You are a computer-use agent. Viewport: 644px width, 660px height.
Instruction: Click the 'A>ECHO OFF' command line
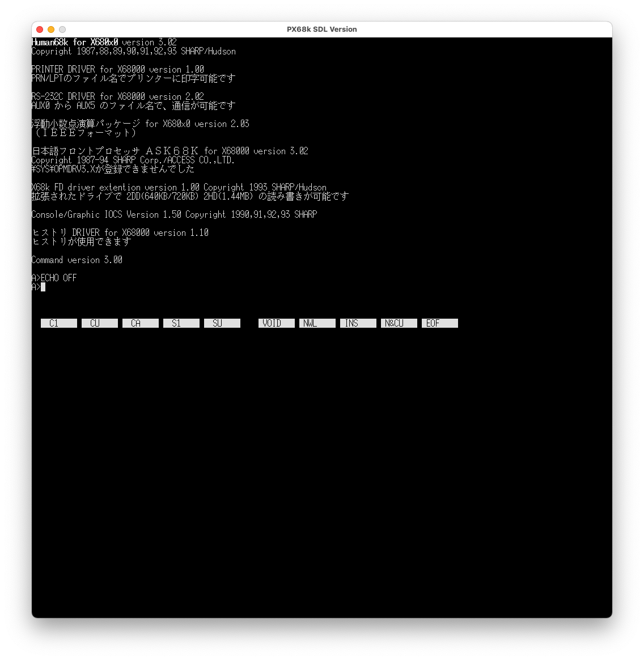pyautogui.click(x=54, y=278)
